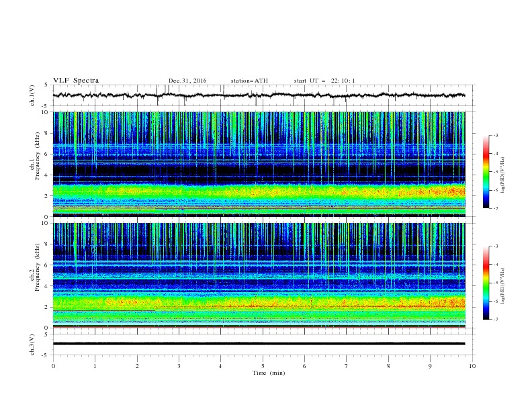532x411 pixels.
Task: Click the "5" tick on ch.1(V) axis
Action: [47, 85]
